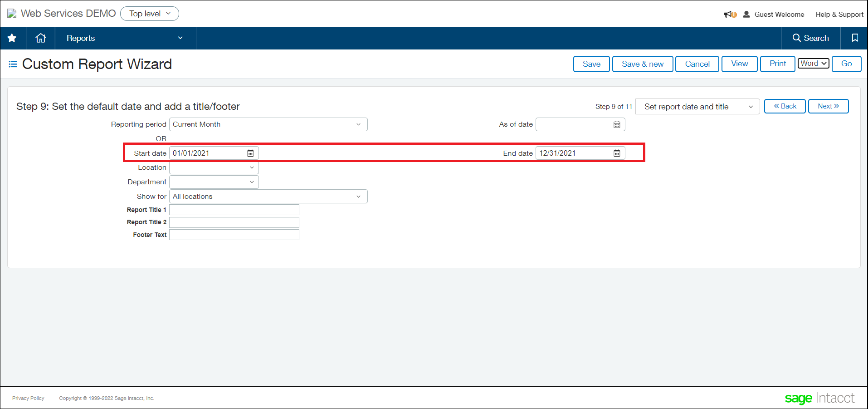
Task: Click the Cancel button
Action: coord(697,64)
